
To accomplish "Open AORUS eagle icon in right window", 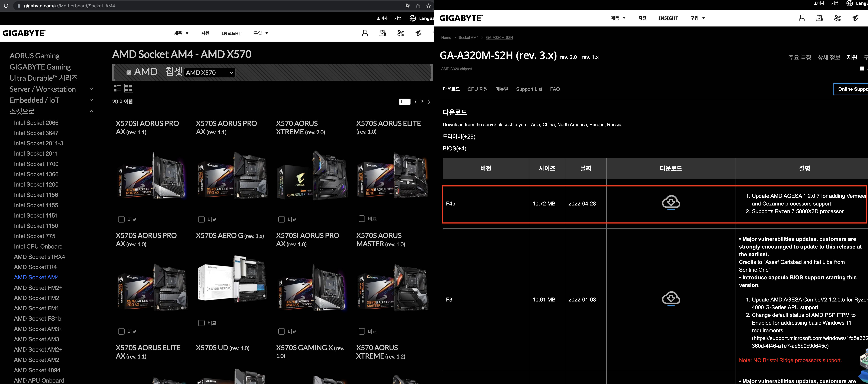I will pos(855,18).
